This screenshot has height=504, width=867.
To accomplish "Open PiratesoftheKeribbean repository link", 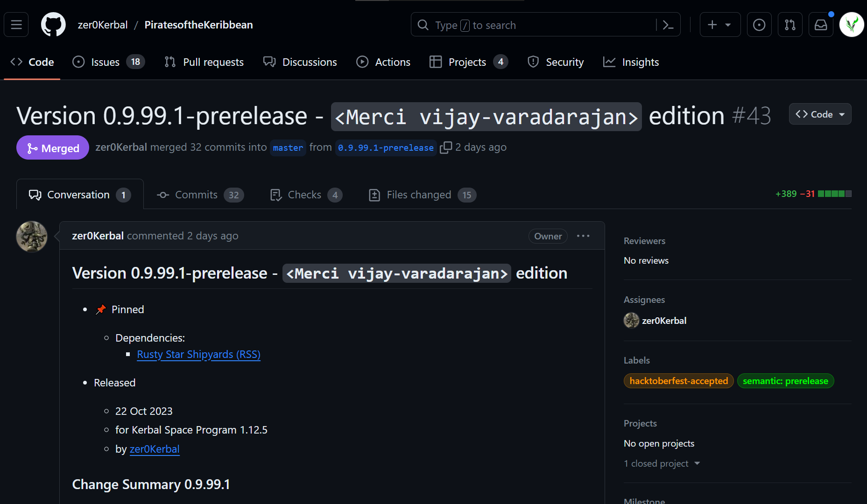I will coord(198,25).
